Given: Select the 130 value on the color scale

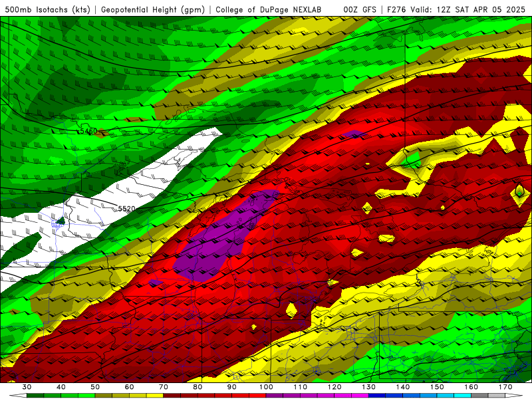Looking at the screenshot, I should [x=369, y=387].
